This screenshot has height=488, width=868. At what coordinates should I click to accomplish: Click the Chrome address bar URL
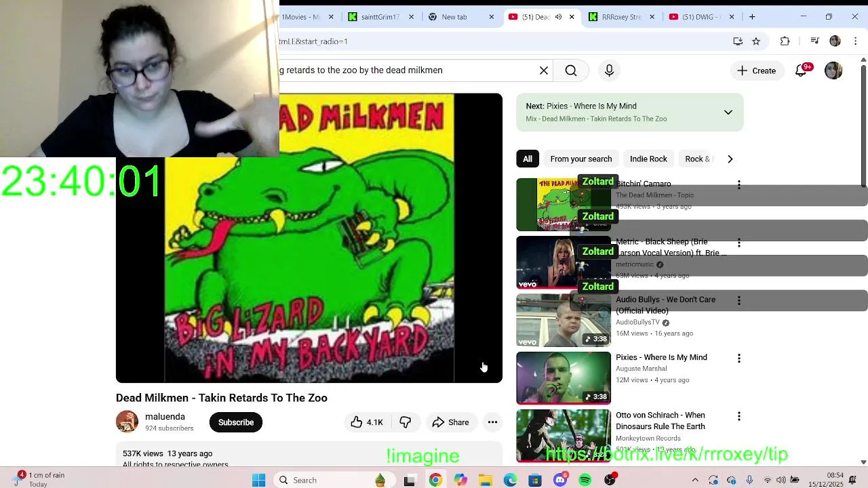(502, 41)
